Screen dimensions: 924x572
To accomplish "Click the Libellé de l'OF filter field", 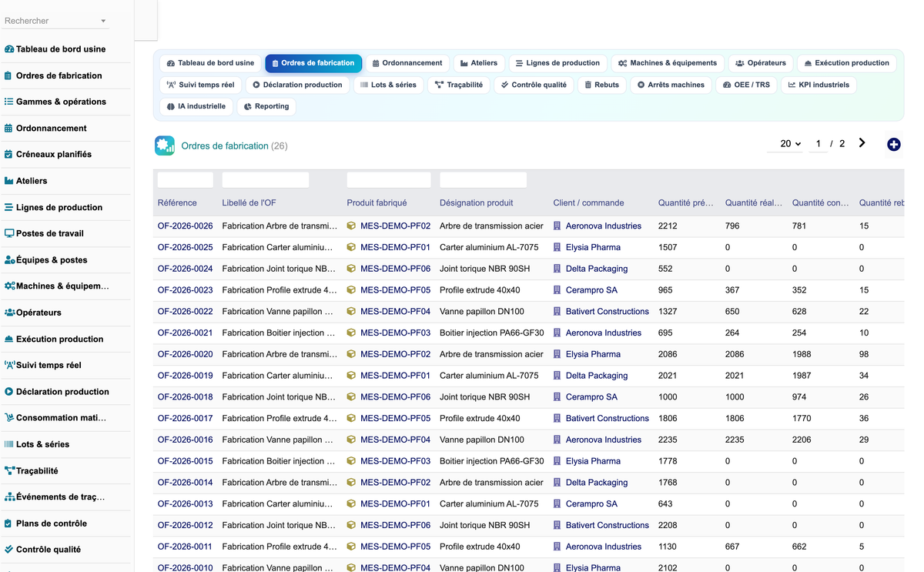I will coord(265,180).
